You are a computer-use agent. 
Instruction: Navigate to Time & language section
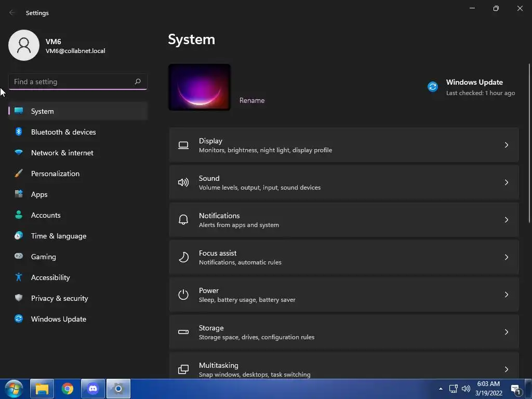[78, 236]
